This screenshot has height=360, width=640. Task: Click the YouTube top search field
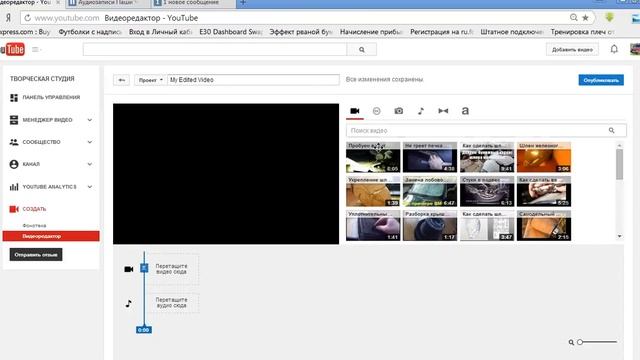[x=215, y=49]
